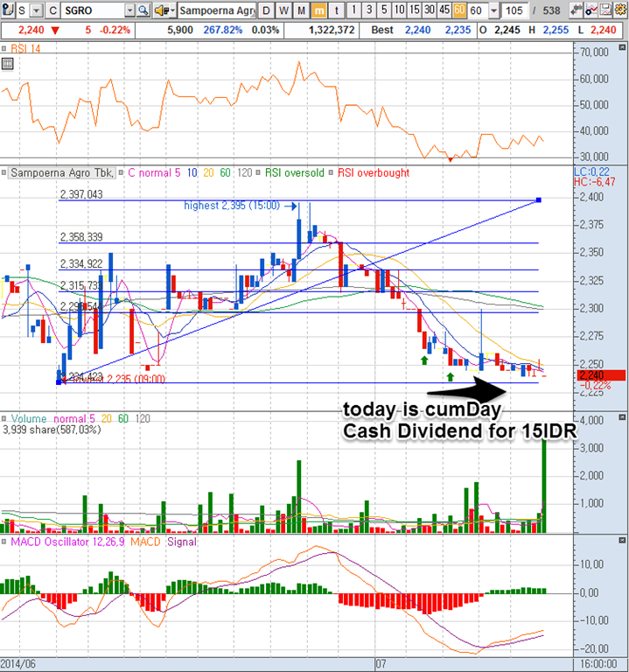This screenshot has width=629, height=672.
Task: Close the RSI panel via corner icon
Action: 622,47
